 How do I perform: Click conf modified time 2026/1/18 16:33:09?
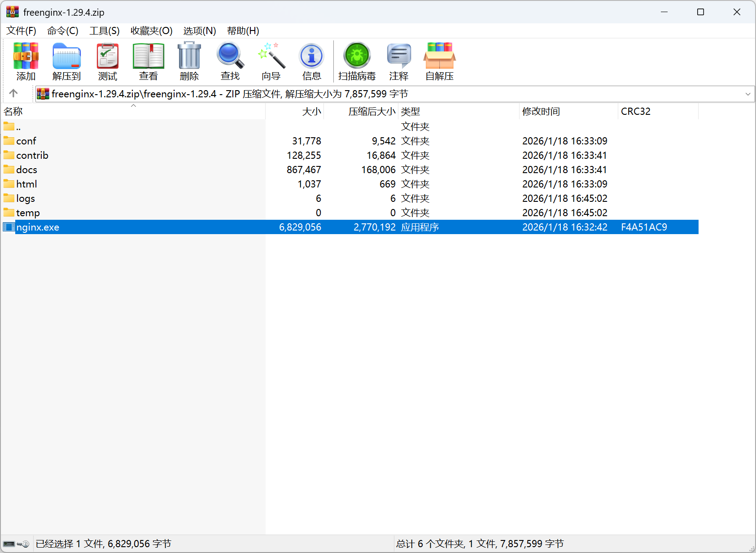(x=565, y=141)
